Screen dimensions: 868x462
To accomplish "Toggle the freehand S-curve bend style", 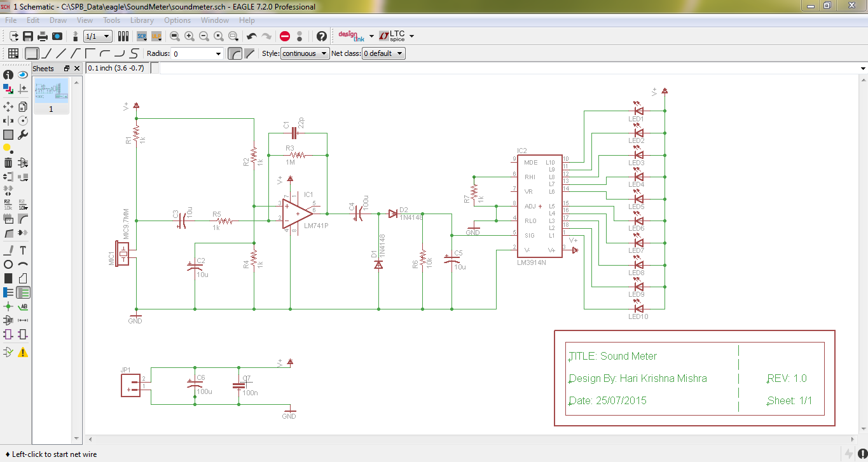I will [x=134, y=53].
